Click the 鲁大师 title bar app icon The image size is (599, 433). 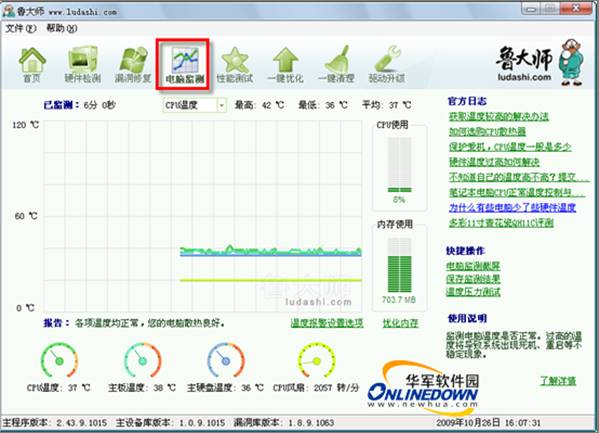(8, 11)
